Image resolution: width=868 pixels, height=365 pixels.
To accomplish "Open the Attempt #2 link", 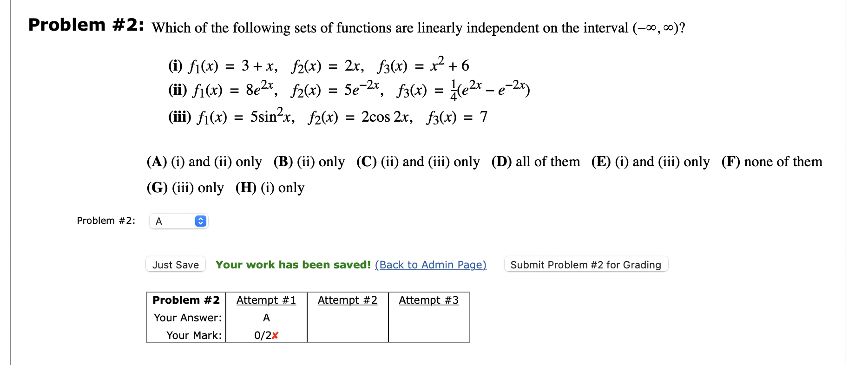I will [x=347, y=300].
